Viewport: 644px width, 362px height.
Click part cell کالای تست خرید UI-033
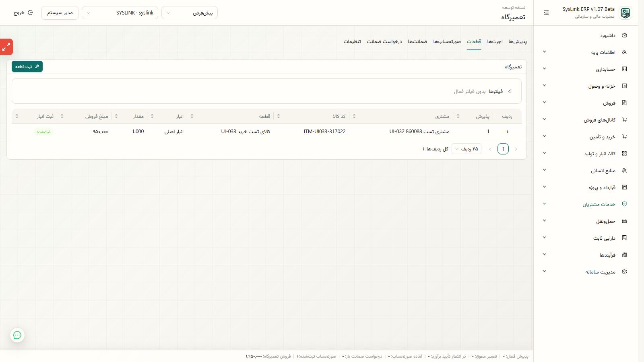pos(246,132)
